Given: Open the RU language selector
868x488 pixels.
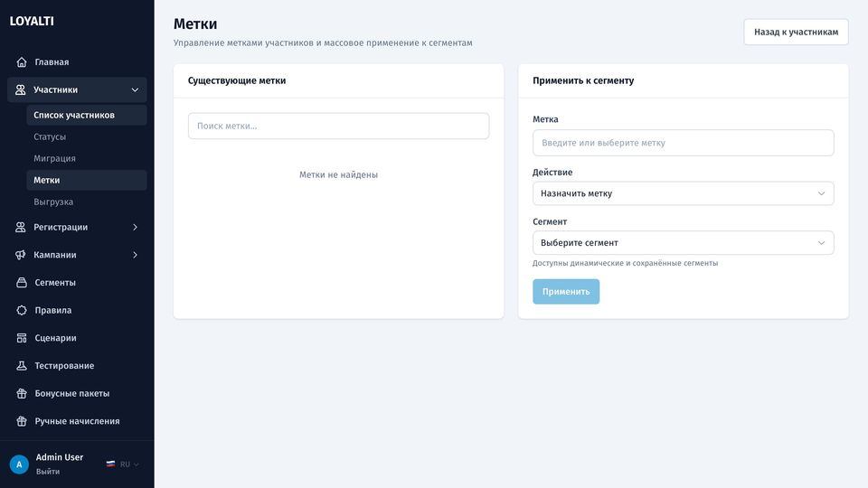Looking at the screenshot, I should [123, 465].
